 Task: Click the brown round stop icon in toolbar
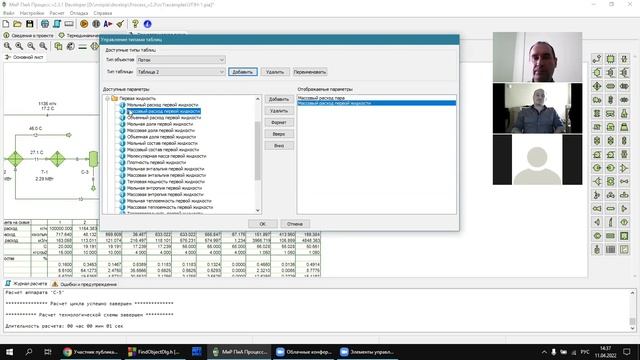click(96, 24)
